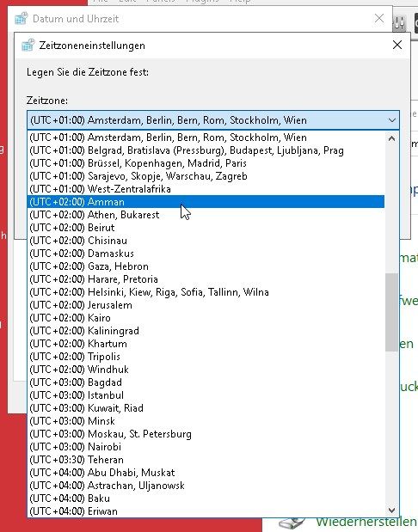Select (UTC+02:00) Athen, Bukarest
Screen dimensions: 418x532
pyautogui.click(x=206, y=215)
